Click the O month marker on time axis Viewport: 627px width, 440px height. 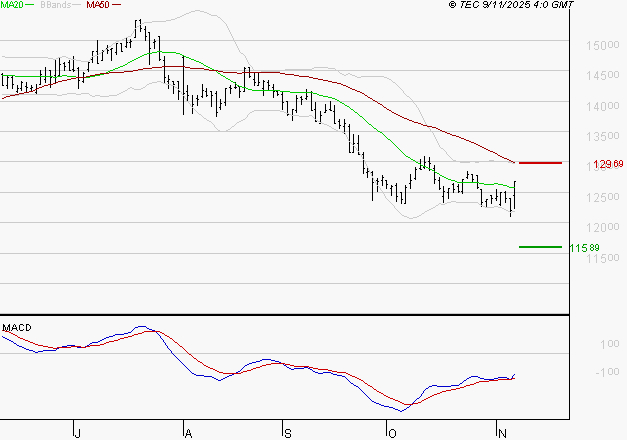click(392, 433)
